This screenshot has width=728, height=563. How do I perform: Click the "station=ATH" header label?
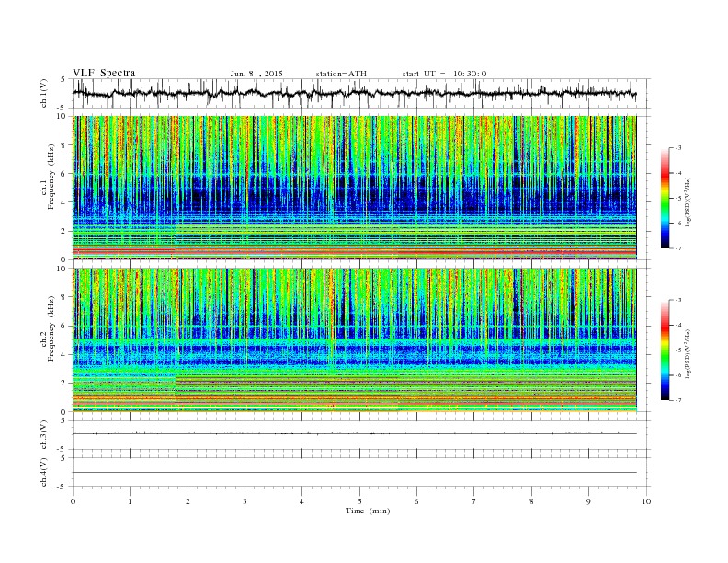[x=341, y=74]
